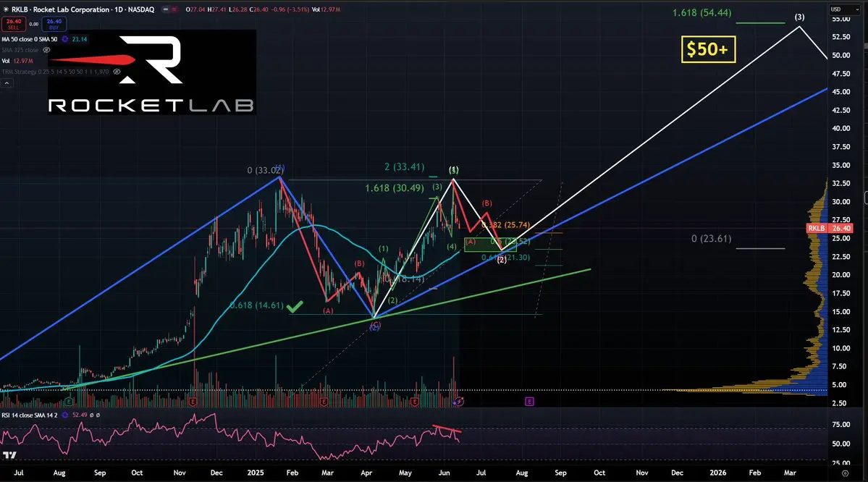The height and width of the screenshot is (482, 868).
Task: Click the 2025 label on the time axis
Action: (x=256, y=473)
